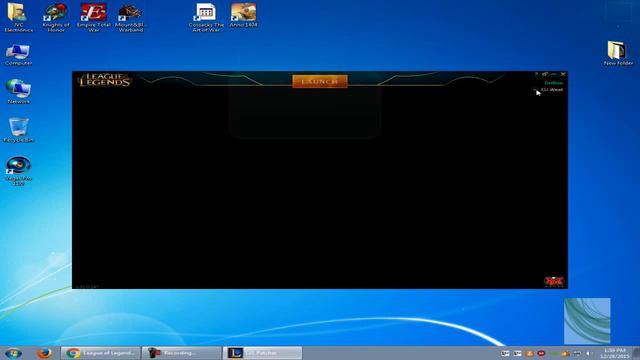The width and height of the screenshot is (640, 360).
Task: Select the Knights of Honor desktop shortcut
Action: 56,18
